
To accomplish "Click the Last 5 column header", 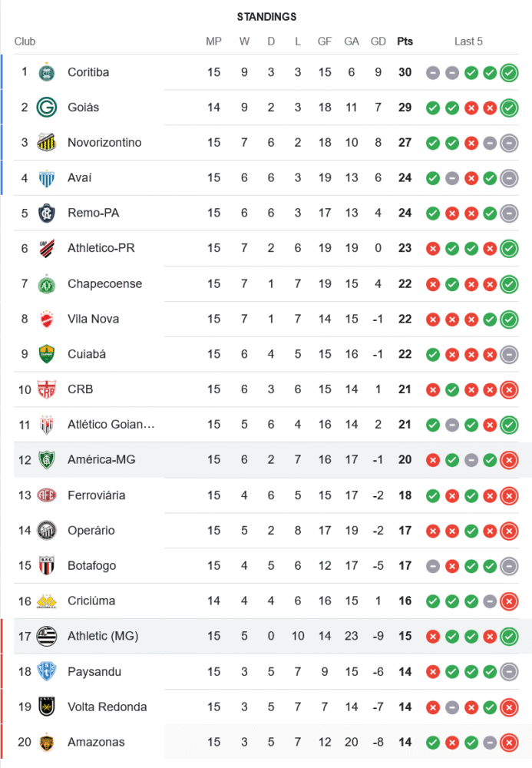I will (468, 41).
